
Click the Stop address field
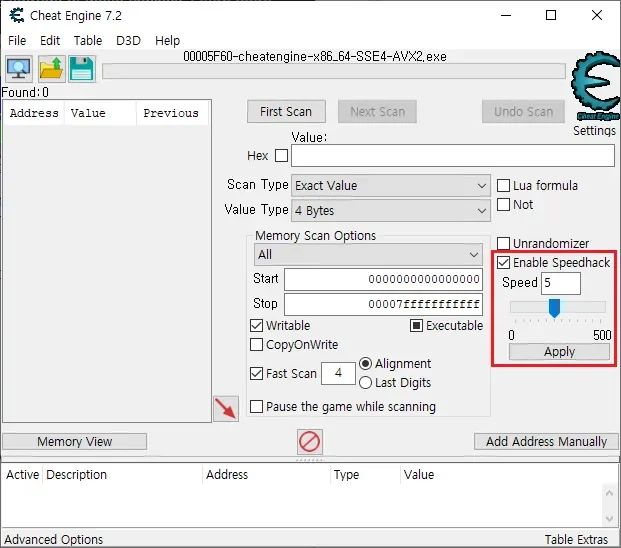(383, 304)
